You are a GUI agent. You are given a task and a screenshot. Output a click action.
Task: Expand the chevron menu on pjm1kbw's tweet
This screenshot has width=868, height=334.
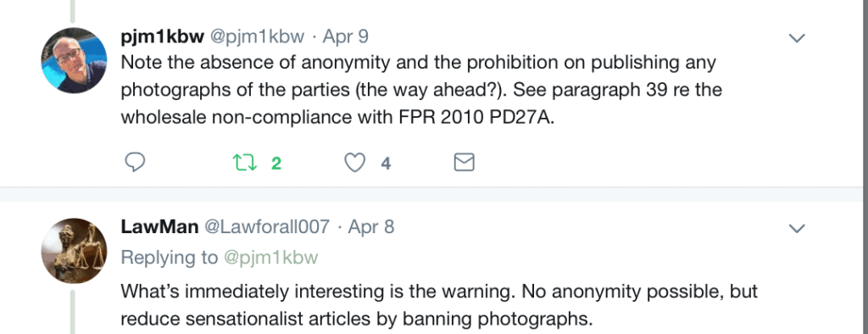coord(797,38)
